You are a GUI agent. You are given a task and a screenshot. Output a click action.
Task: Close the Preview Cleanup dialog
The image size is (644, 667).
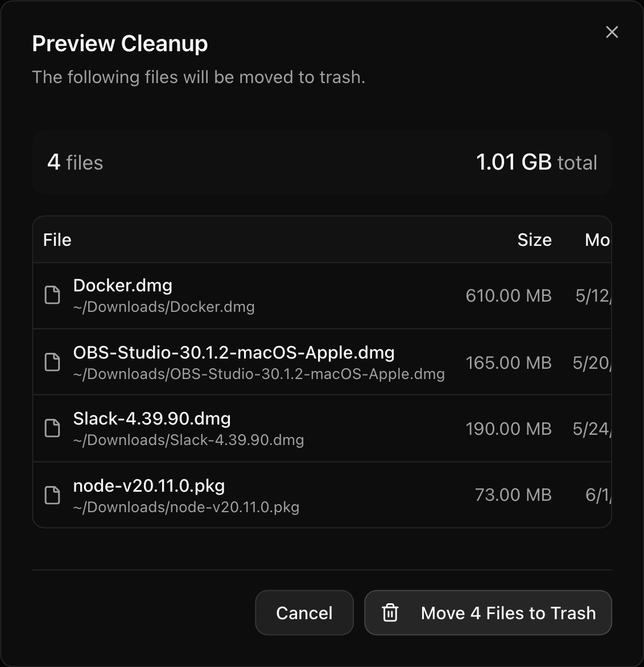coord(612,32)
